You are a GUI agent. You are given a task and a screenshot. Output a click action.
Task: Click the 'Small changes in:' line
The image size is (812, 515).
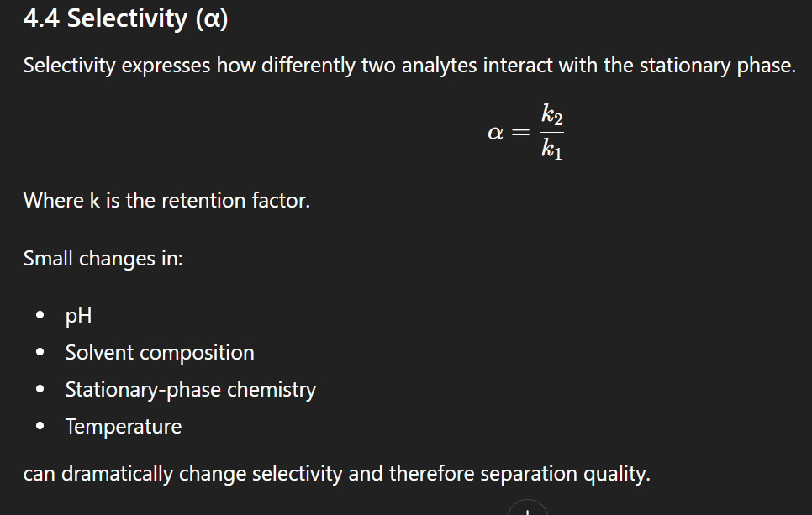(103, 258)
